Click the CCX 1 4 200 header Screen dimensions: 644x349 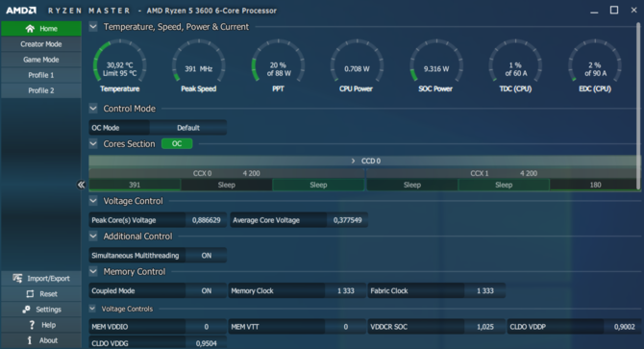tap(504, 173)
